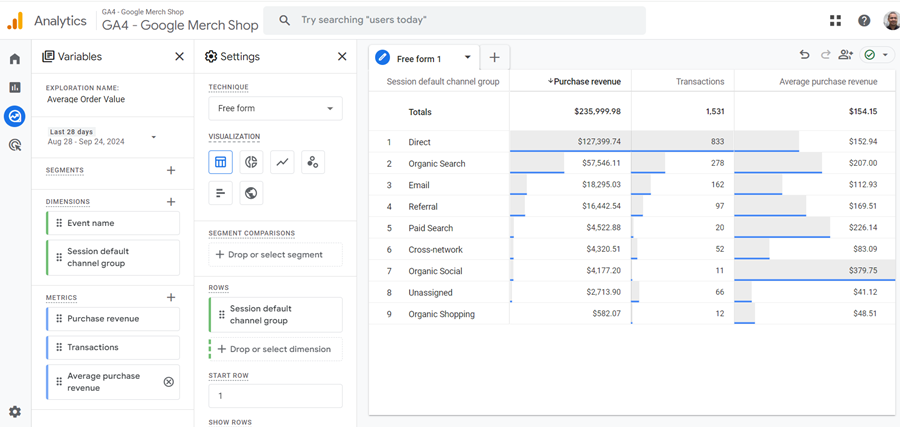
Task: Click the user account avatar
Action: (x=891, y=21)
